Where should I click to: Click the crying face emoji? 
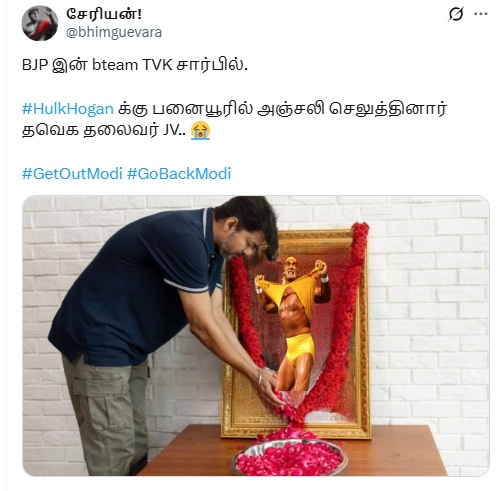[200, 130]
